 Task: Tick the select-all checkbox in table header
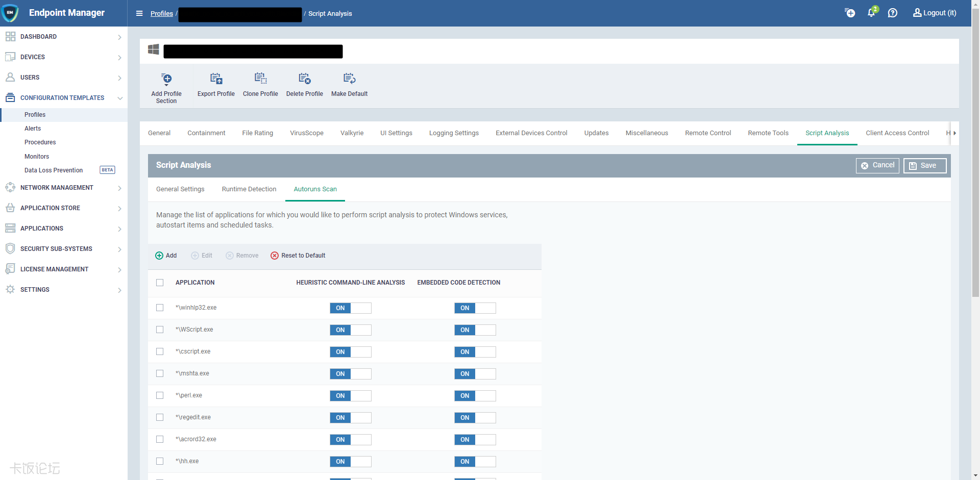(160, 283)
